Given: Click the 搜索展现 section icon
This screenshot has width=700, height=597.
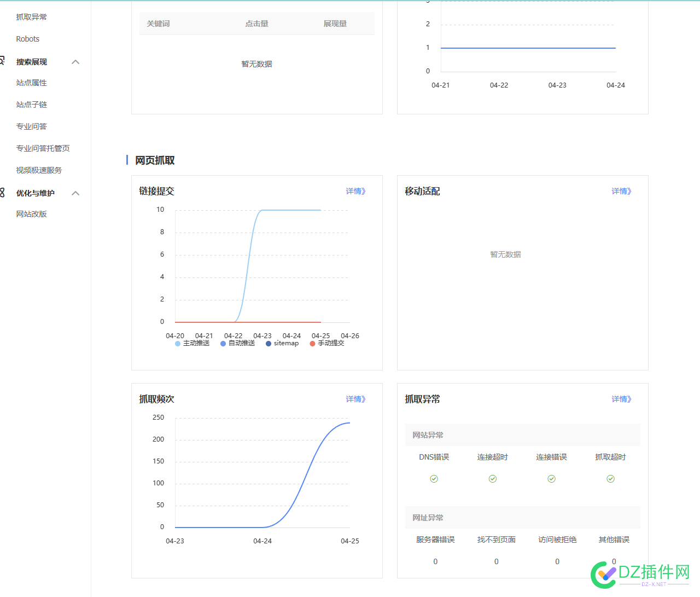Looking at the screenshot, I should tap(2, 61).
